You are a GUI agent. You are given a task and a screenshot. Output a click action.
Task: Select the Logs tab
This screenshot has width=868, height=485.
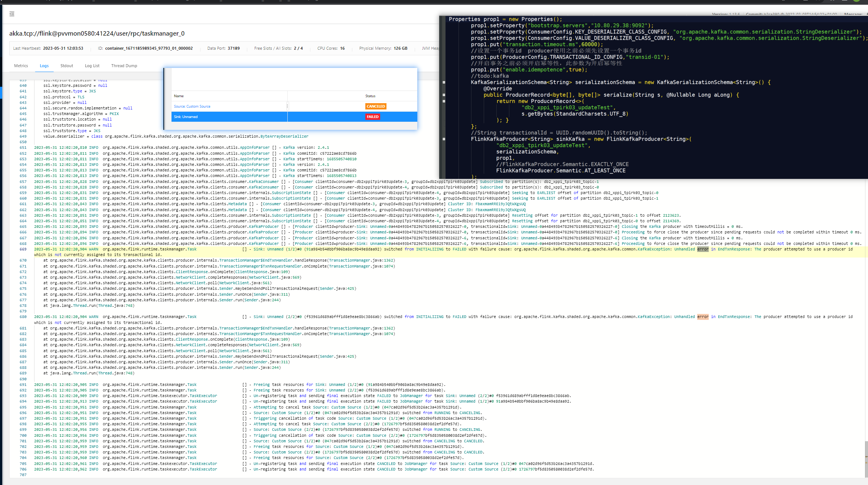click(x=44, y=66)
